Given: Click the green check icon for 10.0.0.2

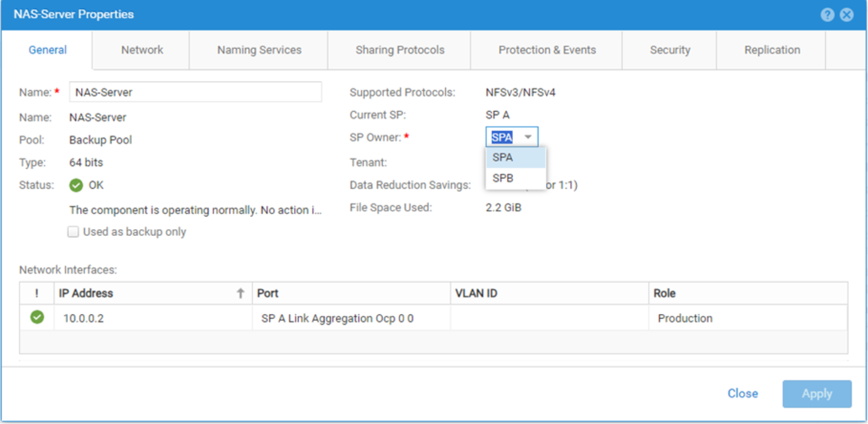Looking at the screenshot, I should (37, 317).
